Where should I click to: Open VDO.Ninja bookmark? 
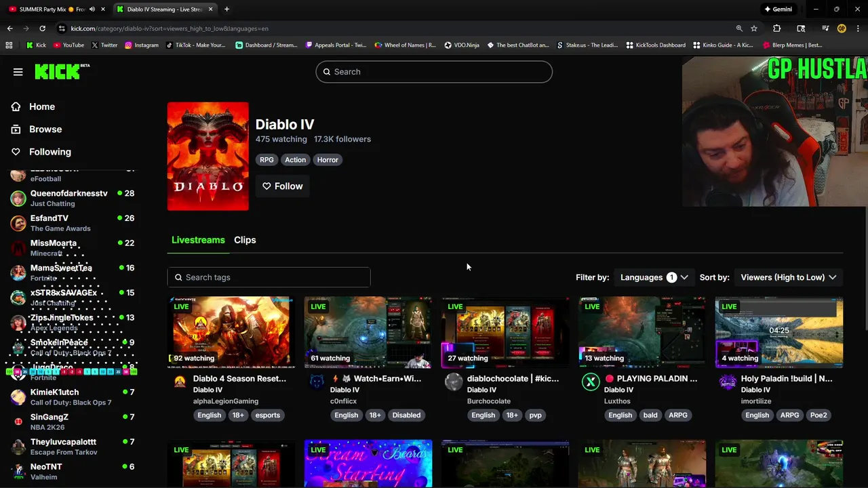pyautogui.click(x=462, y=45)
